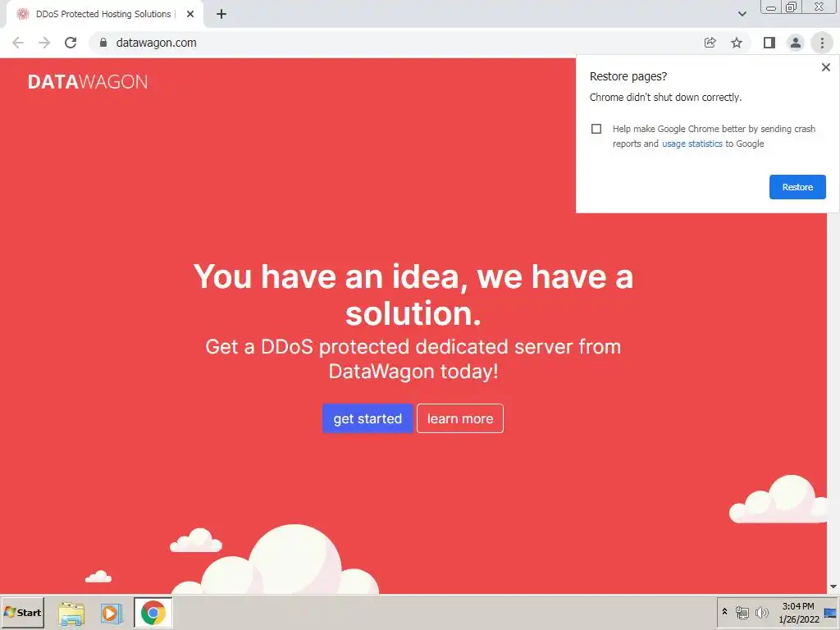Screen dimensions: 840x630
Task: Minimize the Chrome window
Action: click(771, 7)
